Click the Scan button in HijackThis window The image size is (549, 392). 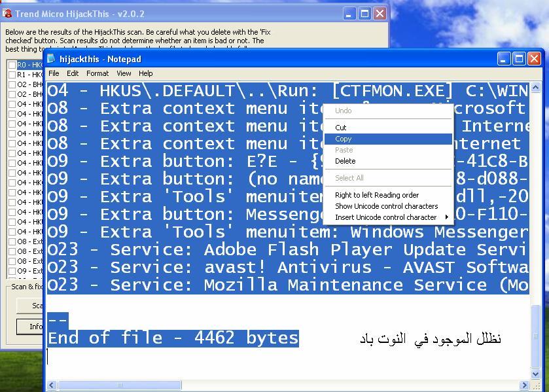pyautogui.click(x=30, y=306)
